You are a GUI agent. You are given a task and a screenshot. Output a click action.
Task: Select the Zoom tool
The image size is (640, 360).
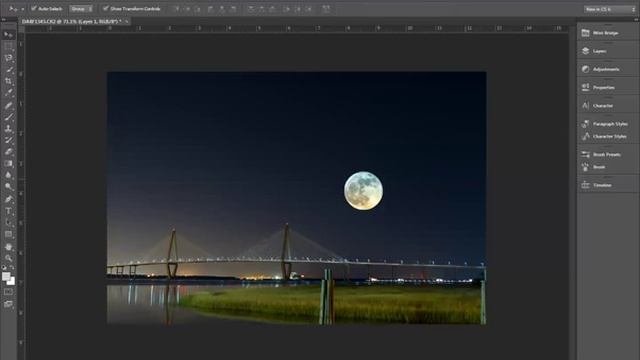tap(8, 258)
